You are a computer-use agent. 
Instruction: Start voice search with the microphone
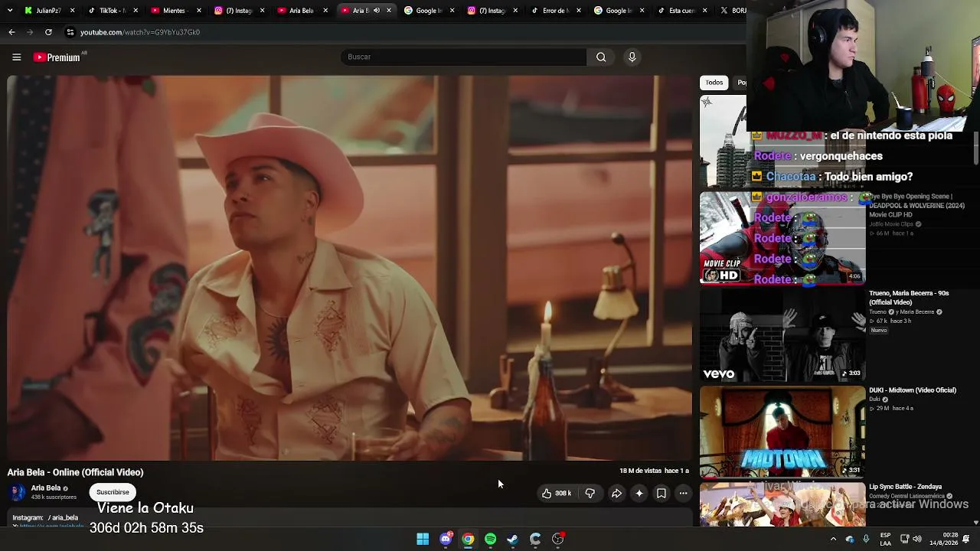632,57
